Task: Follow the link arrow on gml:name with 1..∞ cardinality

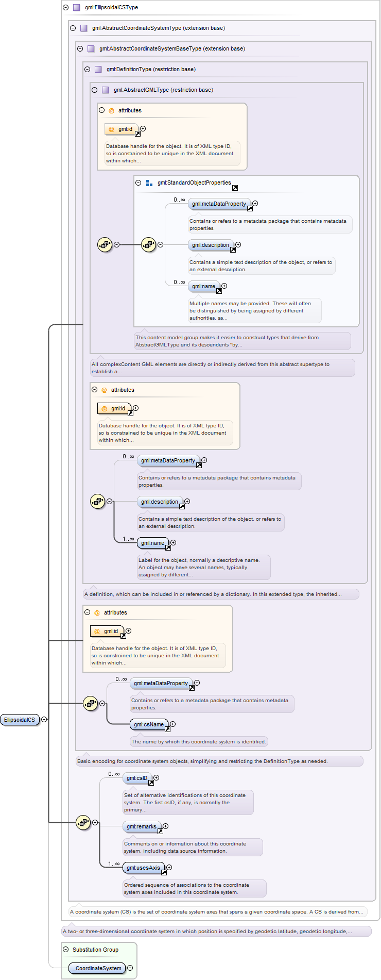Action: pyautogui.click(x=168, y=547)
